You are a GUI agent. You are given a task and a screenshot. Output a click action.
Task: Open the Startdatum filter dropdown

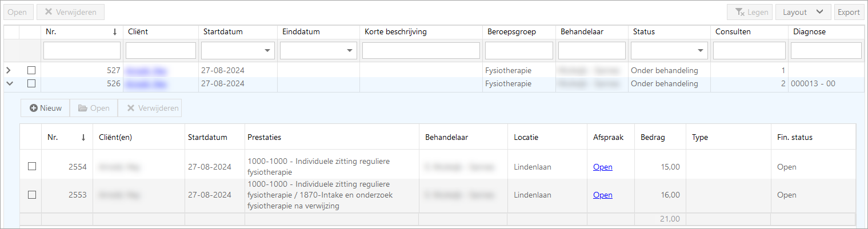point(267,51)
